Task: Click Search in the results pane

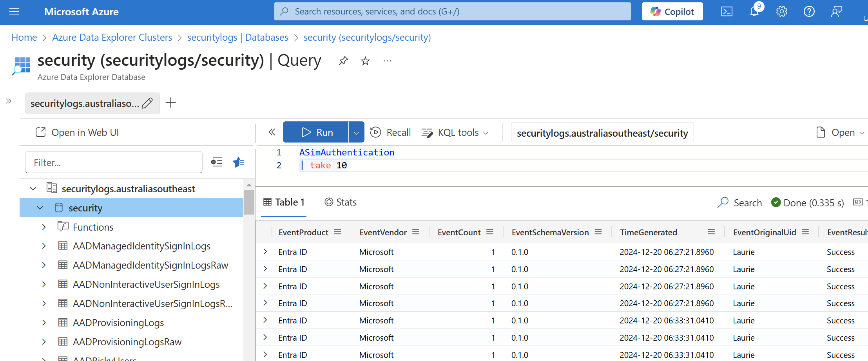Action: [740, 203]
